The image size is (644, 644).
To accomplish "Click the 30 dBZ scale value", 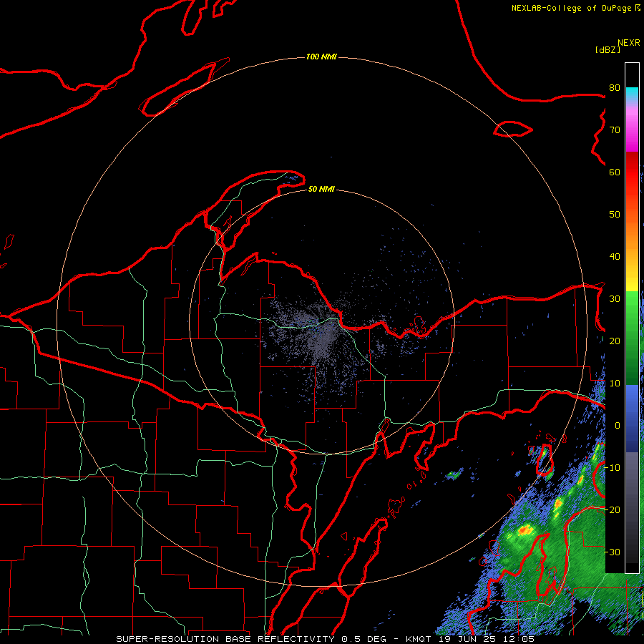I will [x=615, y=298].
